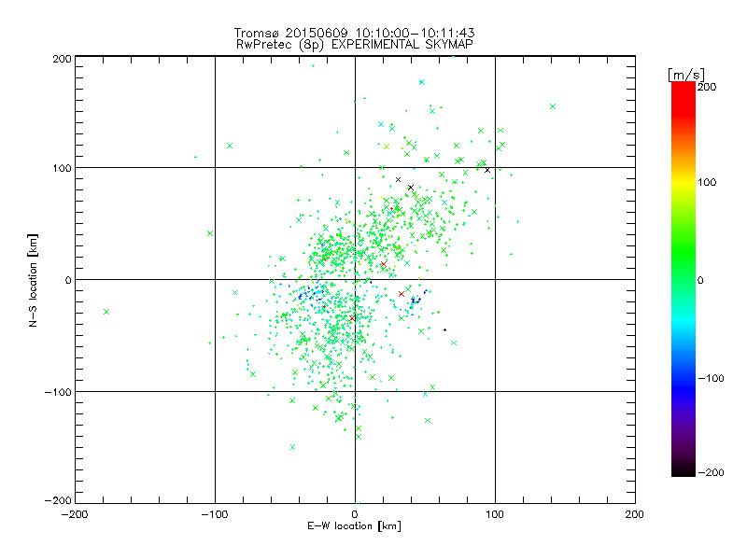
Task: Click the x-axis tick label '0'
Action: [x=355, y=514]
